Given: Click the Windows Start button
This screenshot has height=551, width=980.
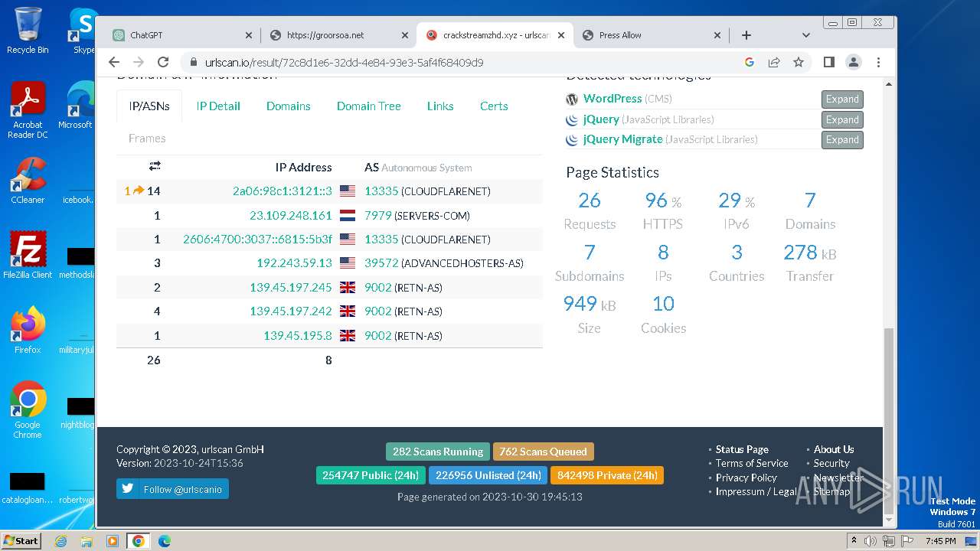Looking at the screenshot, I should click(21, 540).
